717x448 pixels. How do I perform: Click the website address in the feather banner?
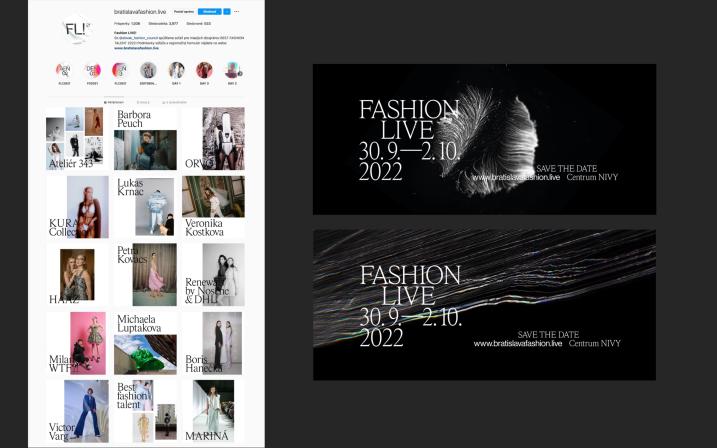[x=516, y=177]
